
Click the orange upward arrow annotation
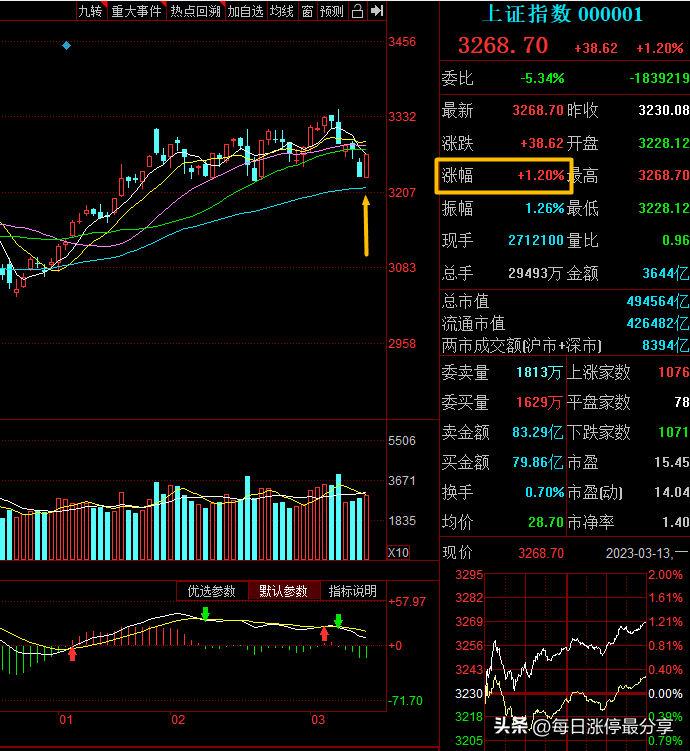coord(366,225)
